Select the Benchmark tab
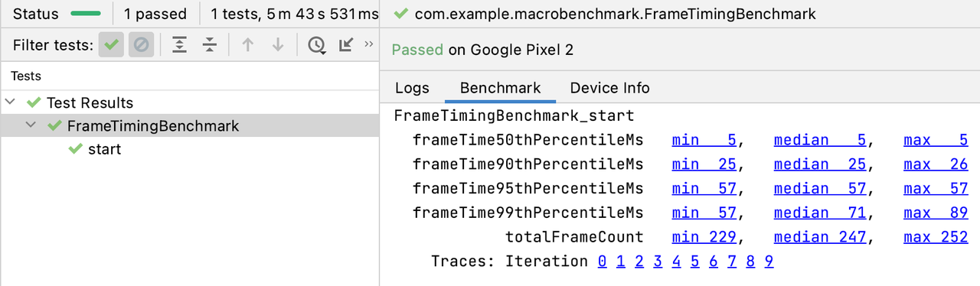The height and width of the screenshot is (286, 980). (x=500, y=88)
